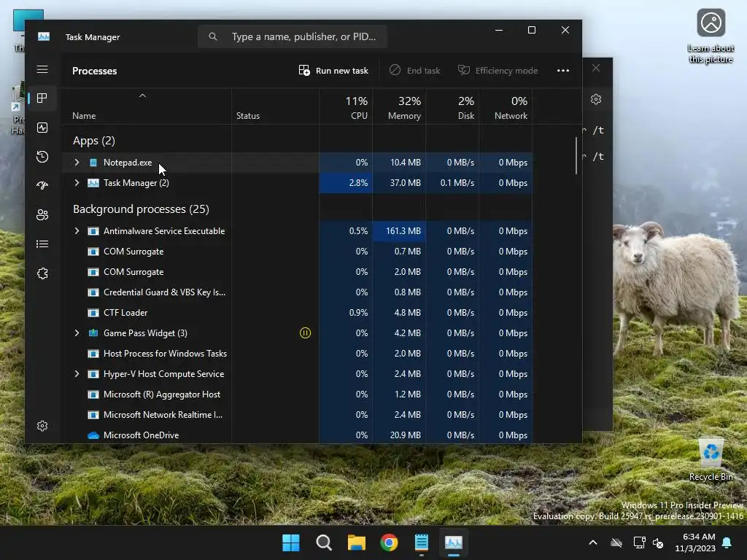Open Google Chrome from the taskbar
The image size is (747, 560).
(x=389, y=542)
